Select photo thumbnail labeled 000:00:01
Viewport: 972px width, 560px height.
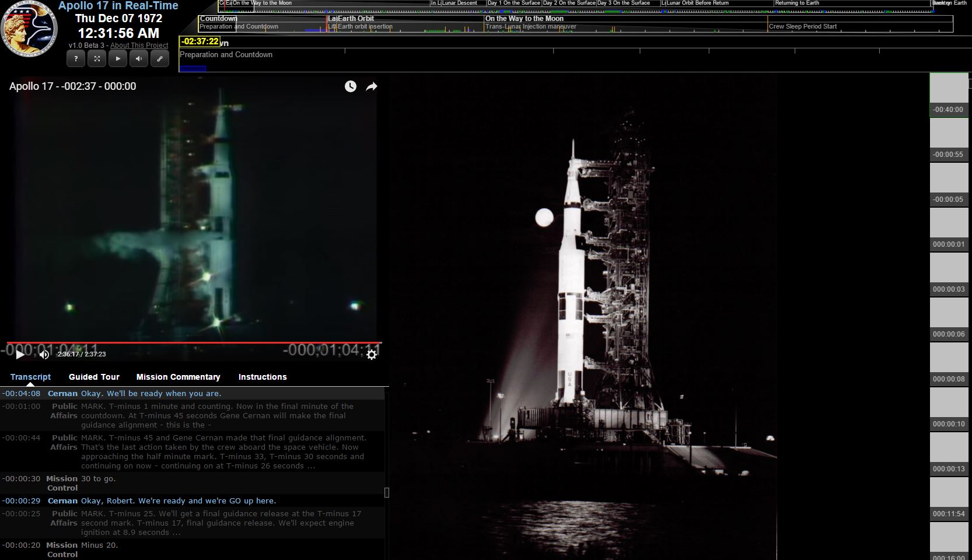click(949, 229)
